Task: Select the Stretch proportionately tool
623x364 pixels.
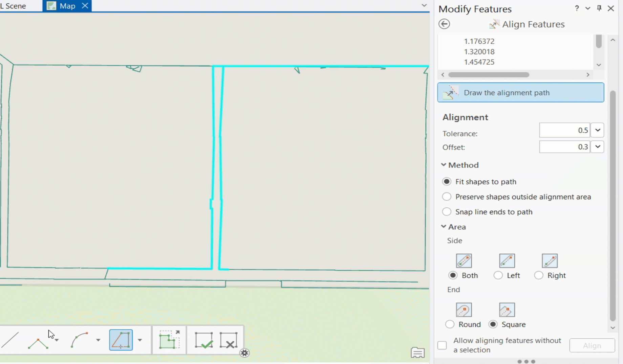Action: coord(169,340)
